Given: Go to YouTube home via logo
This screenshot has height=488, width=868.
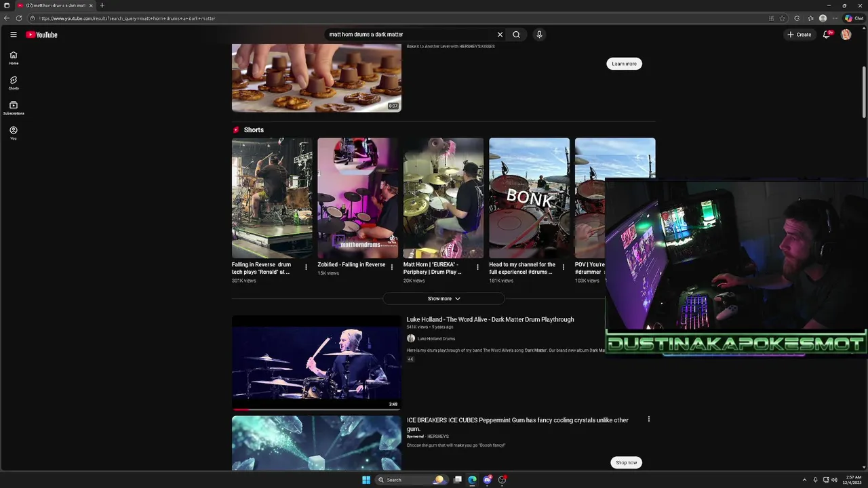Looking at the screenshot, I should tap(42, 35).
